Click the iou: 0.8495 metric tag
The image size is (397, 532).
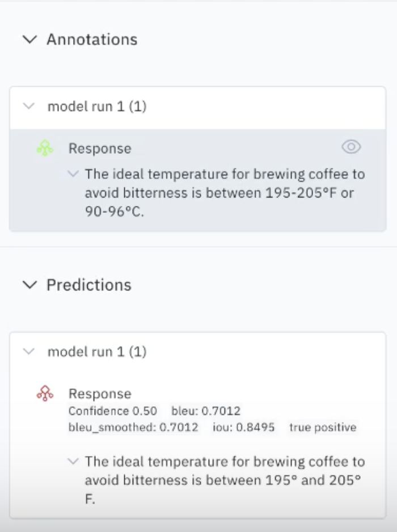tap(244, 427)
